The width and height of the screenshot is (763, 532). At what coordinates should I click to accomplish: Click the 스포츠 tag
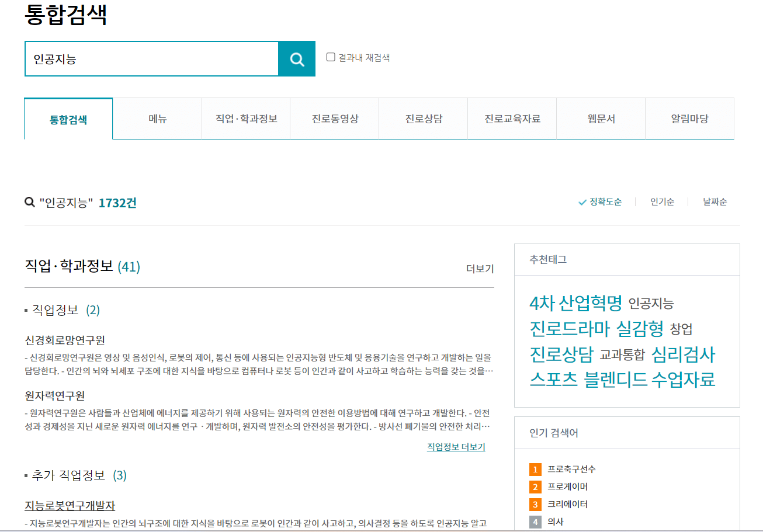554,380
